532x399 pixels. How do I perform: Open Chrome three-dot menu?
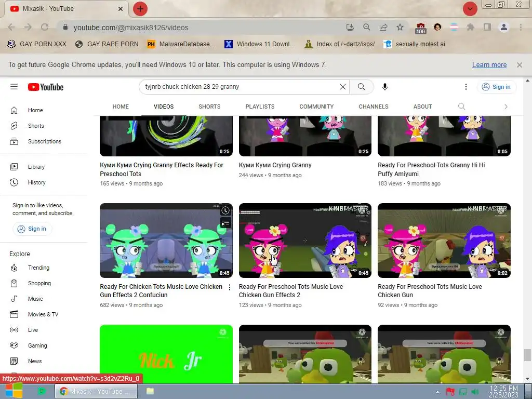(521, 27)
